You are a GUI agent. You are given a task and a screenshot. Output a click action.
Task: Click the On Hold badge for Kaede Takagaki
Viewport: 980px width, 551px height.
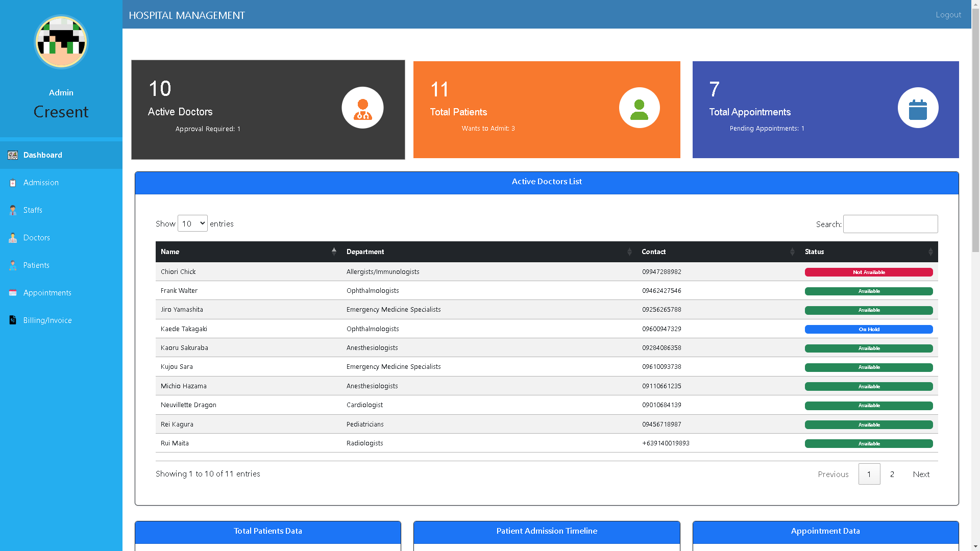[869, 330]
